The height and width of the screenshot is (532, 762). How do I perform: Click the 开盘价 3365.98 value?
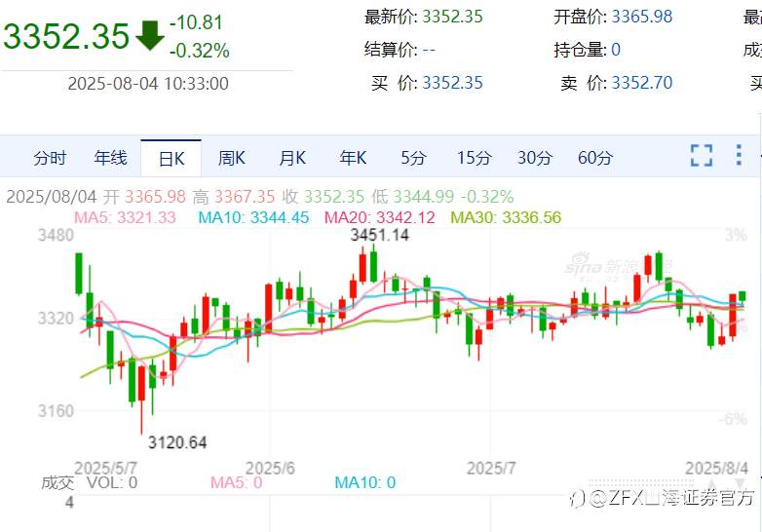[x=641, y=17]
